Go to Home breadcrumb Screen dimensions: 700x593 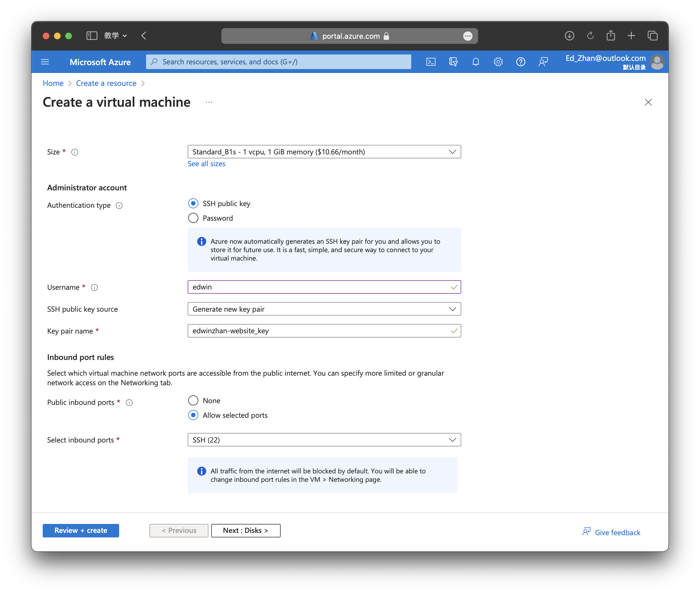point(53,83)
